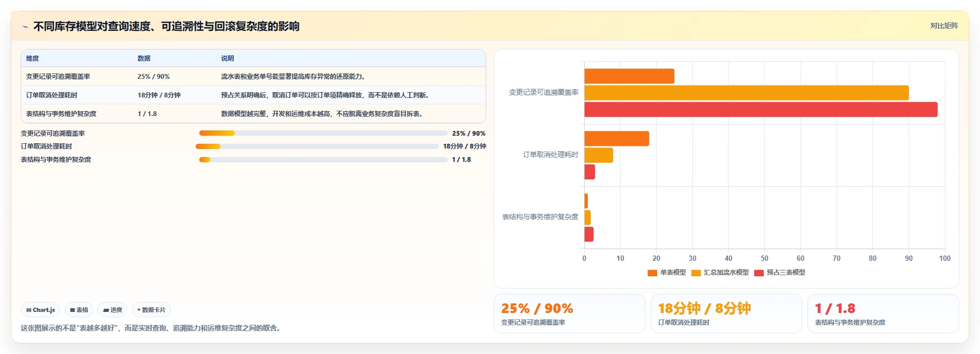The image size is (980, 354).
Task: Select the 表格 tag chip
Action: [x=79, y=310]
